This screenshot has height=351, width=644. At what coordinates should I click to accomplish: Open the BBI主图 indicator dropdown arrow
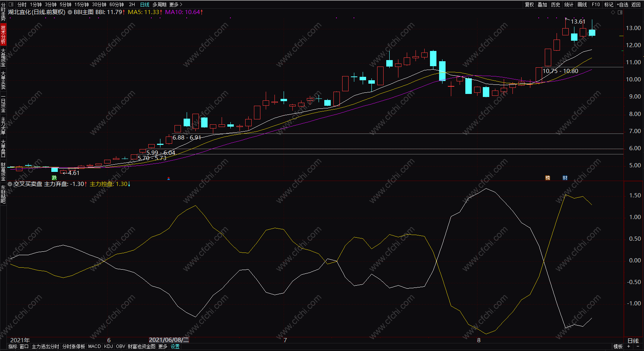70,12
